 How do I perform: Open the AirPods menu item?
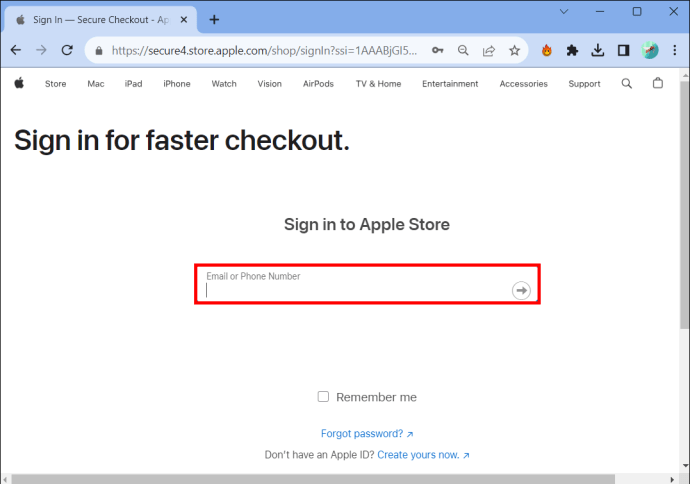(318, 84)
